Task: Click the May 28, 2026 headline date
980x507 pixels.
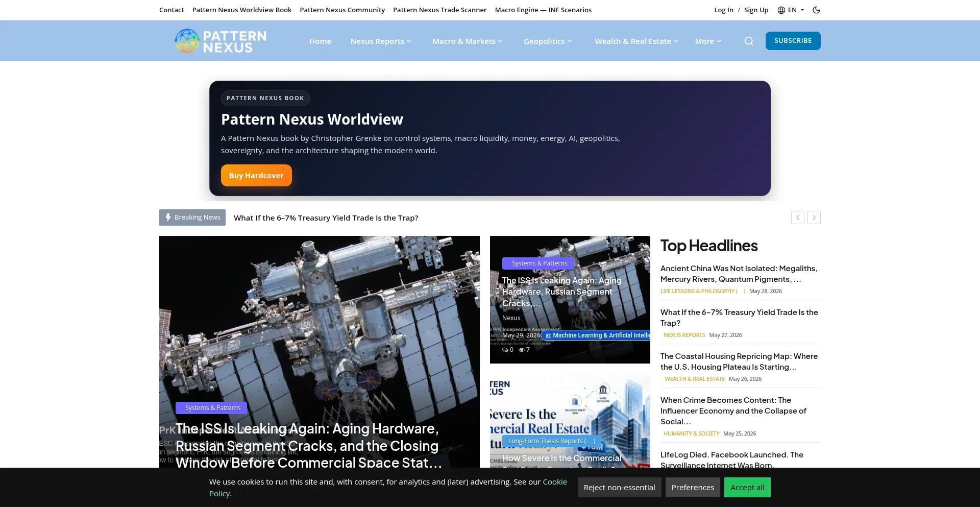Action: click(x=766, y=291)
